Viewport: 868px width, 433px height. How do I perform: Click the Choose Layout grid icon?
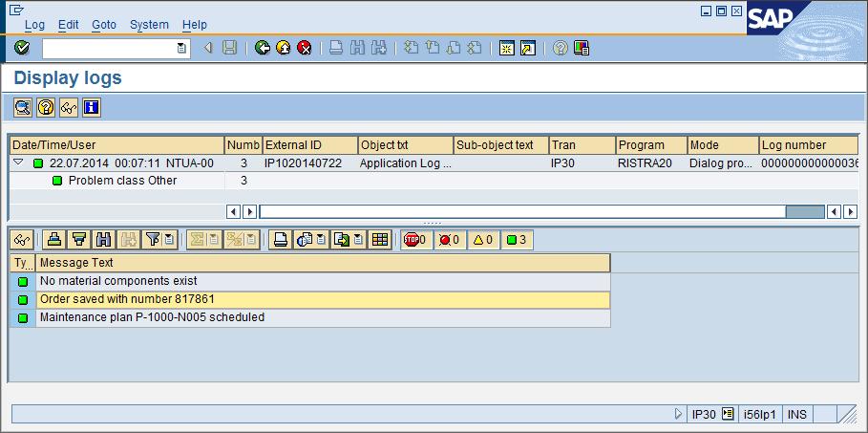379,240
